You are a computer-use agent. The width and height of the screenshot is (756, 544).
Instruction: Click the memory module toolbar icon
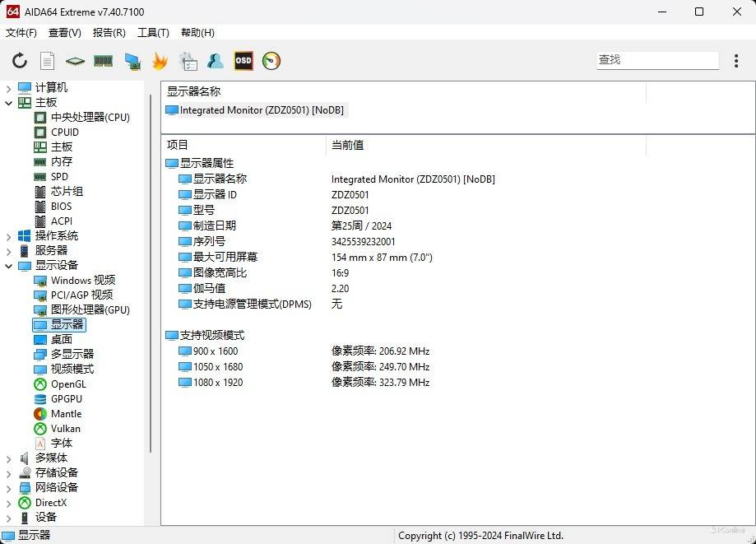[103, 61]
